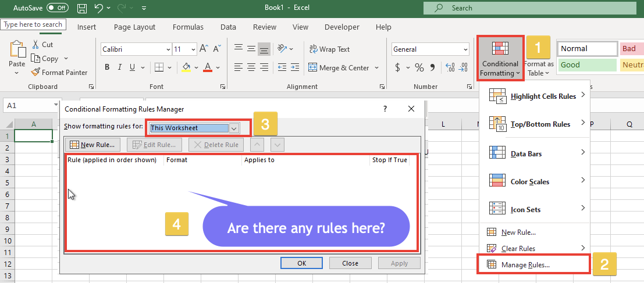Click the Format Painter brush icon
Image resolution: width=644 pixels, height=283 pixels.
coord(35,73)
